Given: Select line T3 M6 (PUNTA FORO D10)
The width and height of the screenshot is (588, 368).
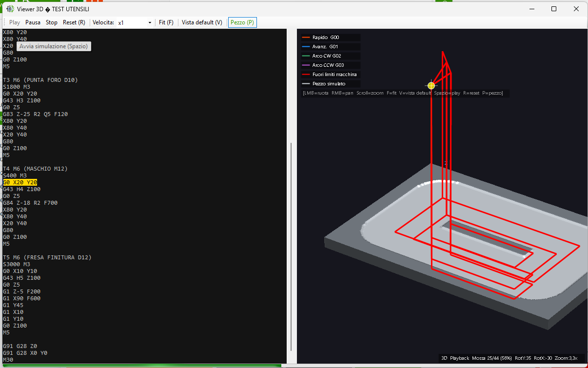Looking at the screenshot, I should pyautogui.click(x=40, y=80).
